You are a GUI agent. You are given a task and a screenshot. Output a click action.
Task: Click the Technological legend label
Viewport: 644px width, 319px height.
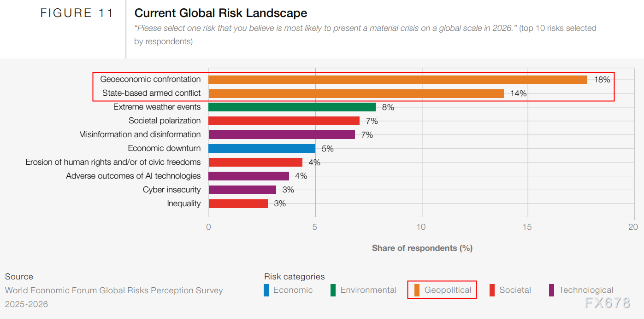pyautogui.click(x=586, y=290)
